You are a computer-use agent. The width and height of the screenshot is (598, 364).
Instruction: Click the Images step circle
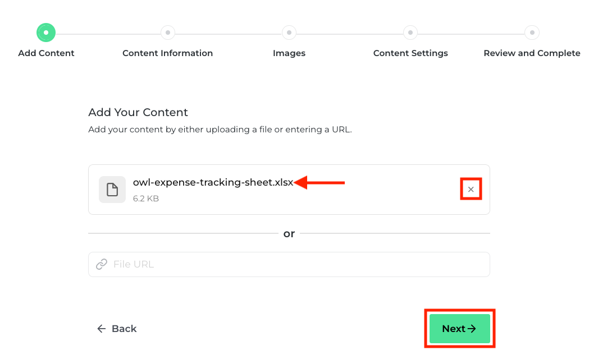click(289, 33)
